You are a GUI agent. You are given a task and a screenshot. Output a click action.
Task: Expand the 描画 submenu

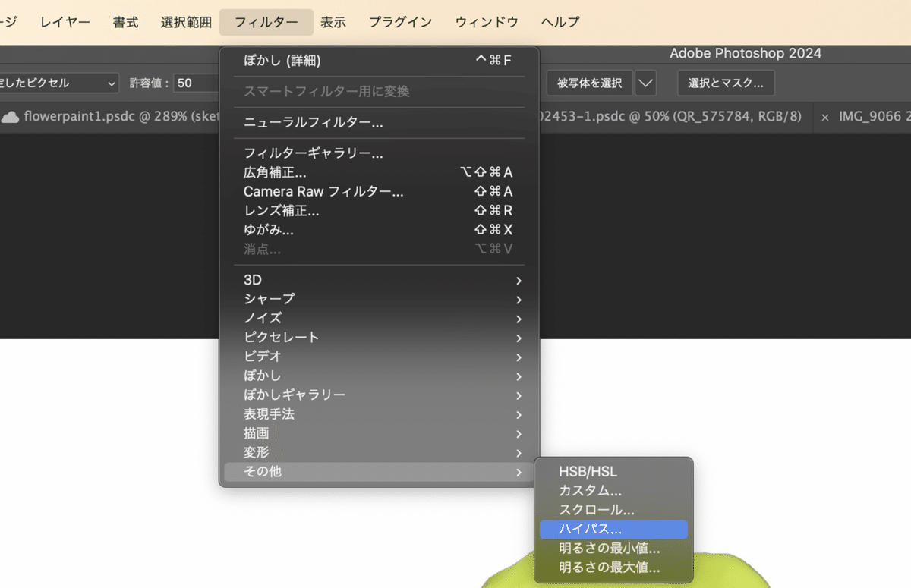(x=379, y=434)
